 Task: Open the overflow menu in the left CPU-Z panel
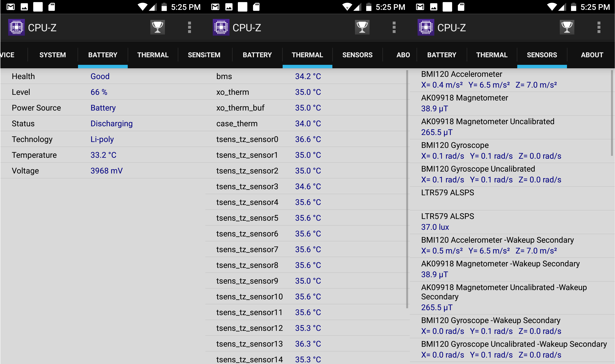coord(189,27)
